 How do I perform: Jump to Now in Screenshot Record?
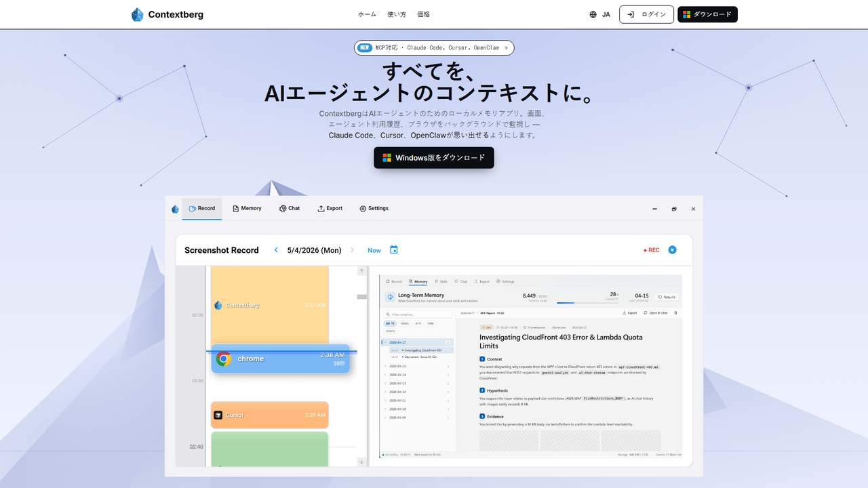(374, 250)
